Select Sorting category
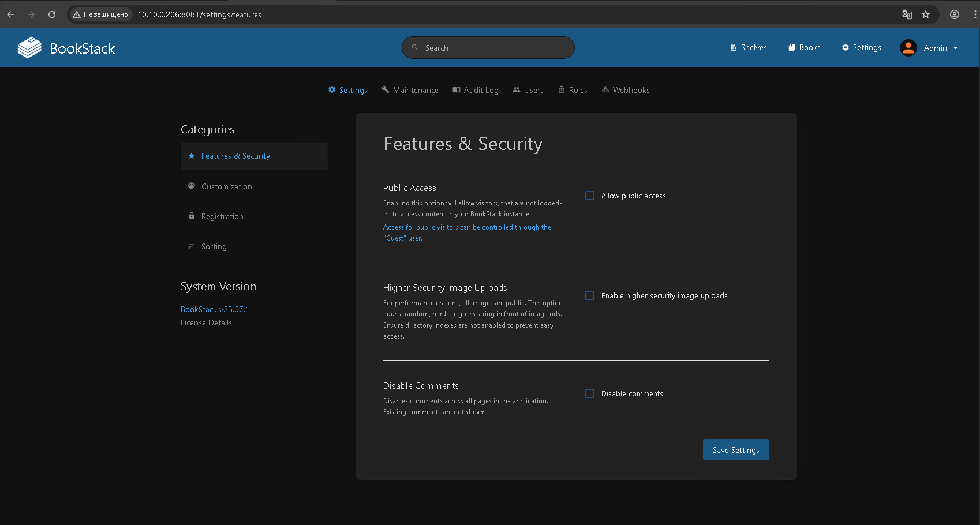The height and width of the screenshot is (525, 980). coord(254,246)
